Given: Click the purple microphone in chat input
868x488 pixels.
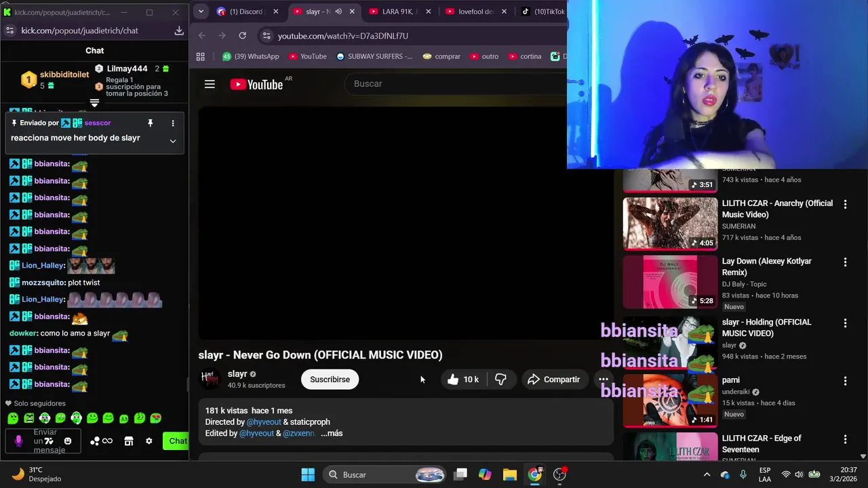Looking at the screenshot, I should point(18,441).
